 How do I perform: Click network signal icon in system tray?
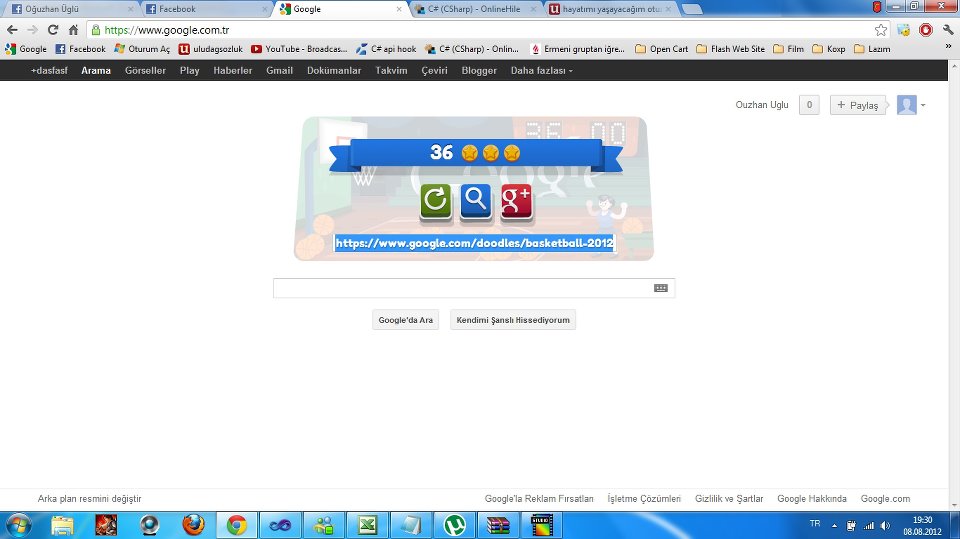(869, 526)
